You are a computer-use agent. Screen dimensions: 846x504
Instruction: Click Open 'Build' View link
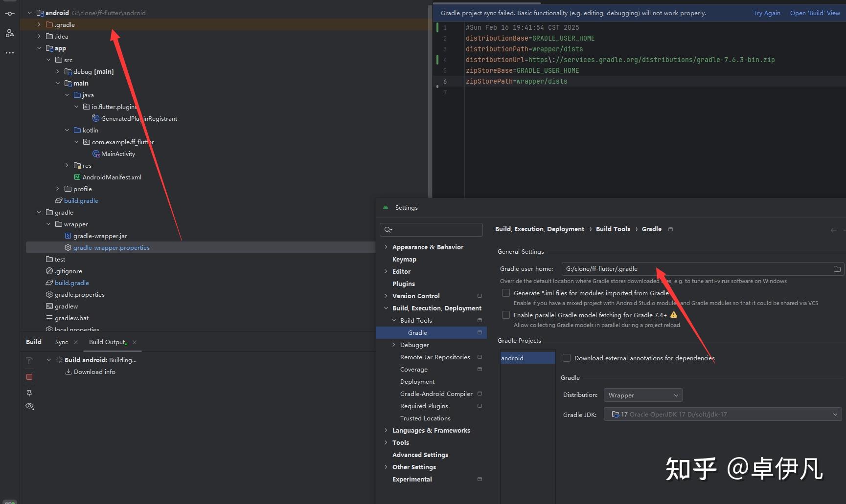coord(815,13)
